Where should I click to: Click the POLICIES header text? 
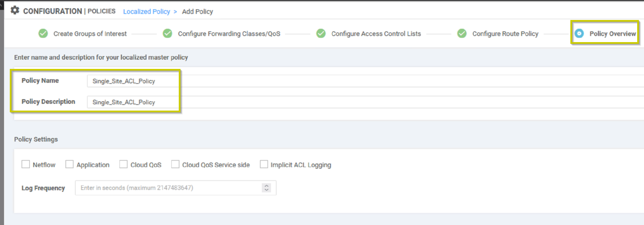(x=101, y=11)
